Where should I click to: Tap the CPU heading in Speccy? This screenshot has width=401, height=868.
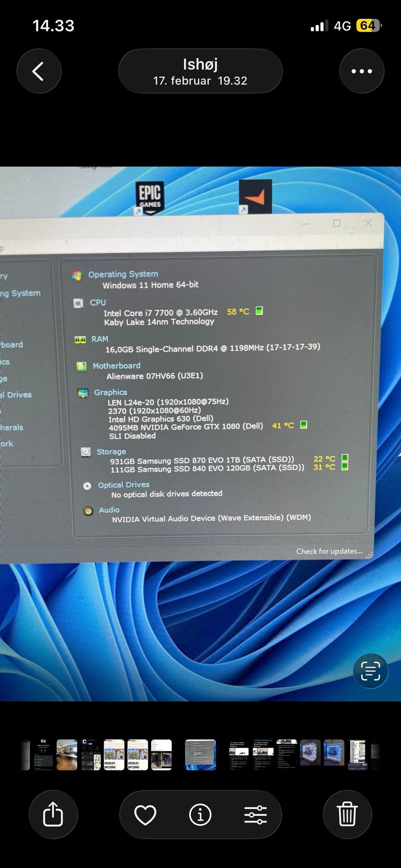98,302
